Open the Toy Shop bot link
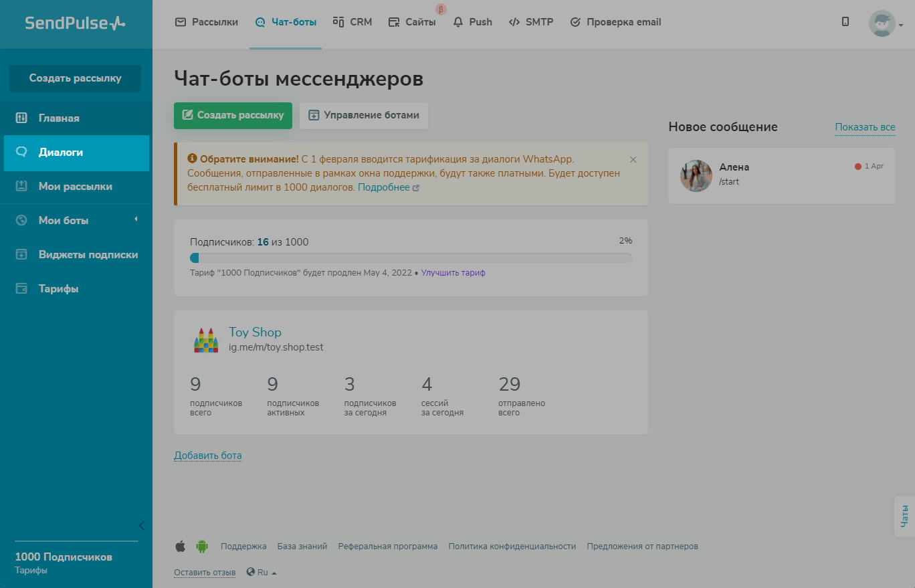Image resolution: width=915 pixels, height=588 pixels. (x=255, y=332)
